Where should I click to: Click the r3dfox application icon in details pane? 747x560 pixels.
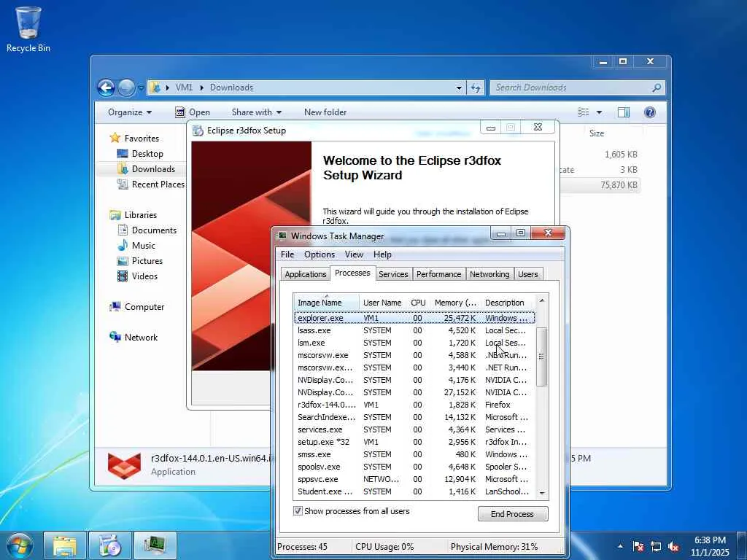124,465
